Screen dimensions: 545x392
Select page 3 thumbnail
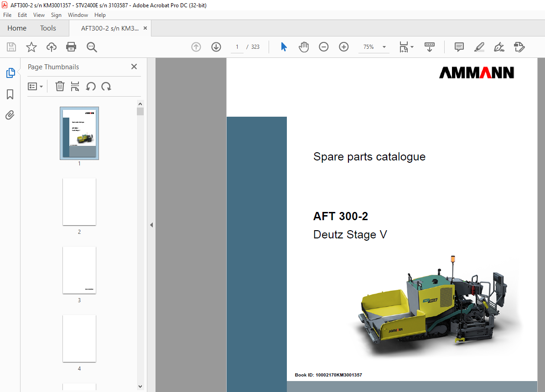[x=79, y=270]
